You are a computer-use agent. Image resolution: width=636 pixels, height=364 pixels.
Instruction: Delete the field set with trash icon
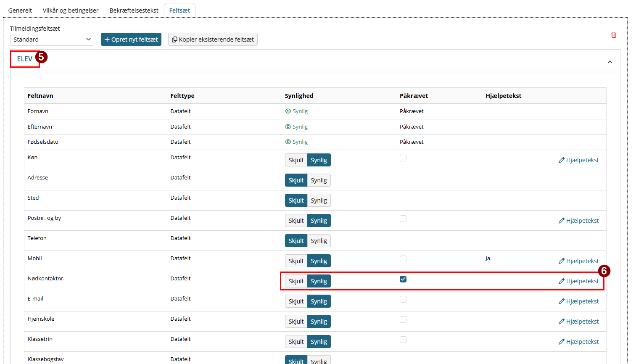(614, 35)
